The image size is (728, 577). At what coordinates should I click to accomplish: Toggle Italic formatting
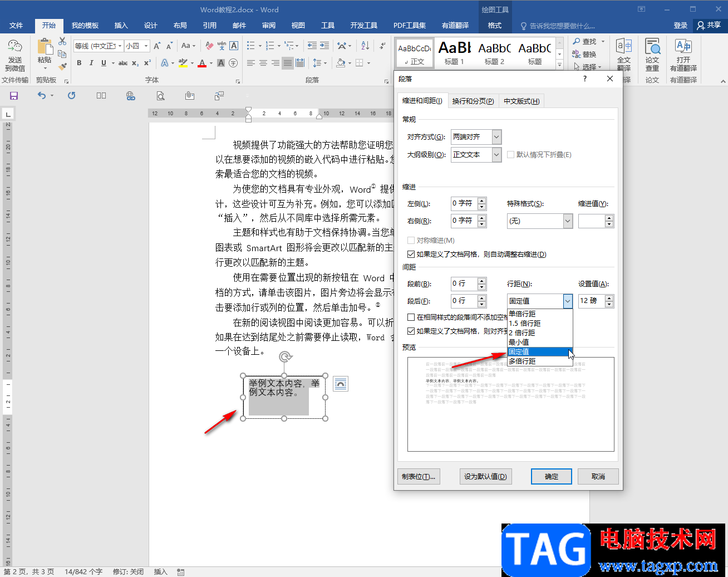tap(91, 63)
